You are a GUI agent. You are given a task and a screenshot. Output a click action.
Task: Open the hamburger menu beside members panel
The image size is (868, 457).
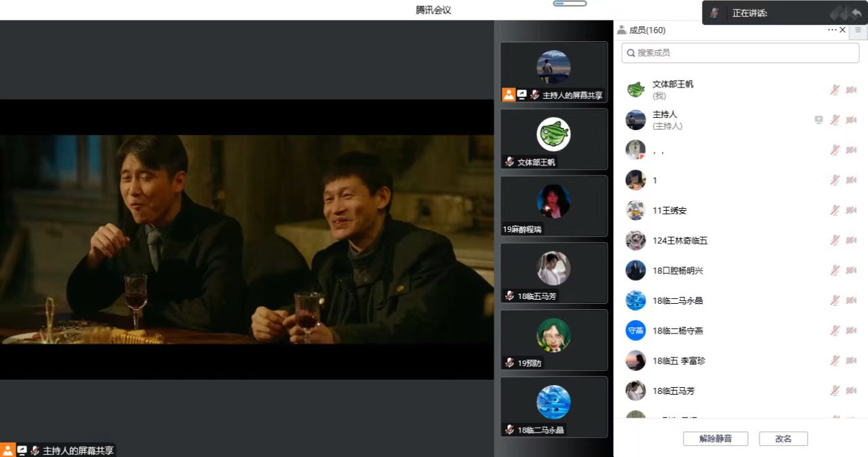859,30
